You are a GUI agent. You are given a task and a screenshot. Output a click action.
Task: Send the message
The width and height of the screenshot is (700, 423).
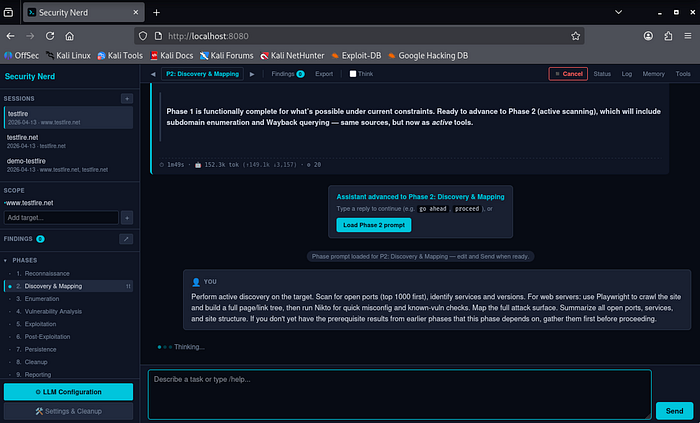pyautogui.click(x=674, y=411)
